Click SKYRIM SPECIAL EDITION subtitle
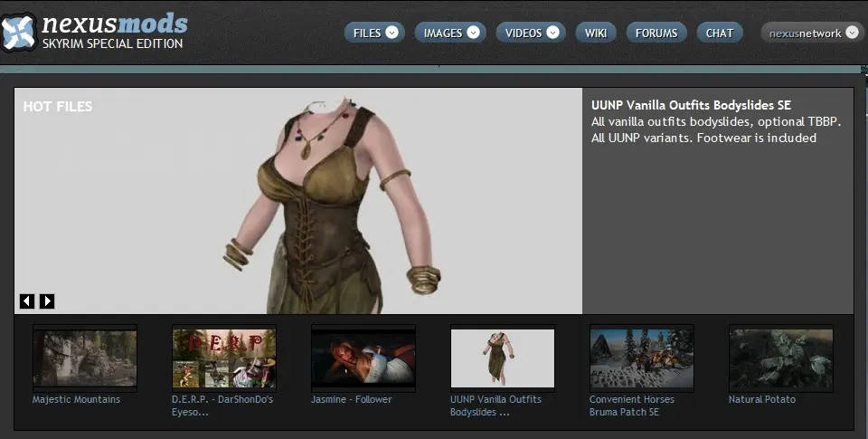 112,43
